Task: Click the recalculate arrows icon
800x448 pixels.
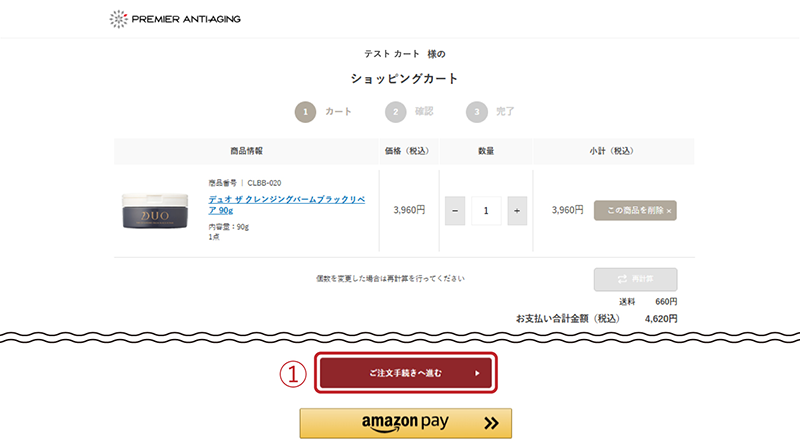Action: click(x=622, y=279)
